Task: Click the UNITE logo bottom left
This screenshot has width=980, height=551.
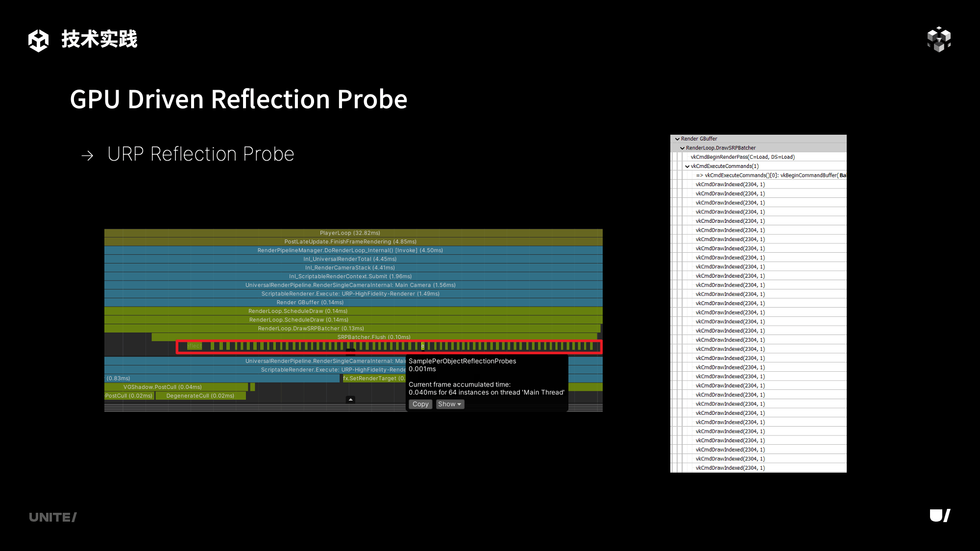Action: click(53, 517)
